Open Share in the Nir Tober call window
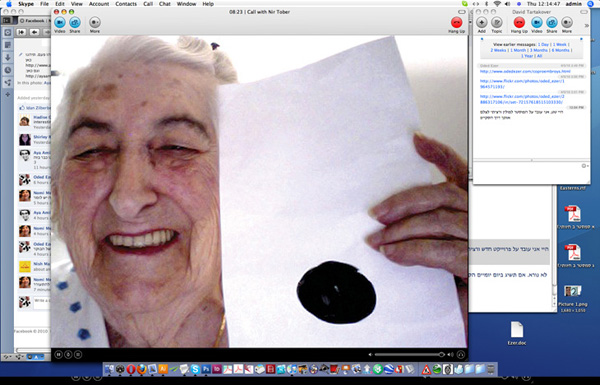 click(75, 23)
